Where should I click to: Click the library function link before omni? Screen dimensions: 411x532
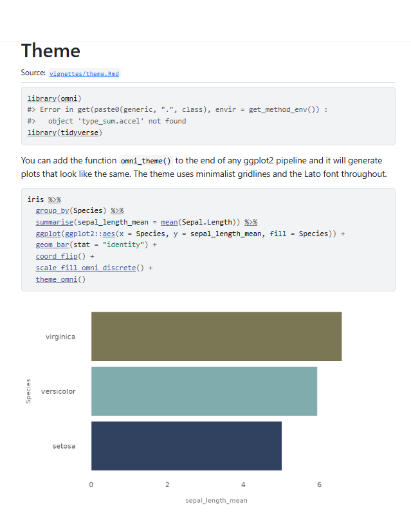click(x=42, y=99)
